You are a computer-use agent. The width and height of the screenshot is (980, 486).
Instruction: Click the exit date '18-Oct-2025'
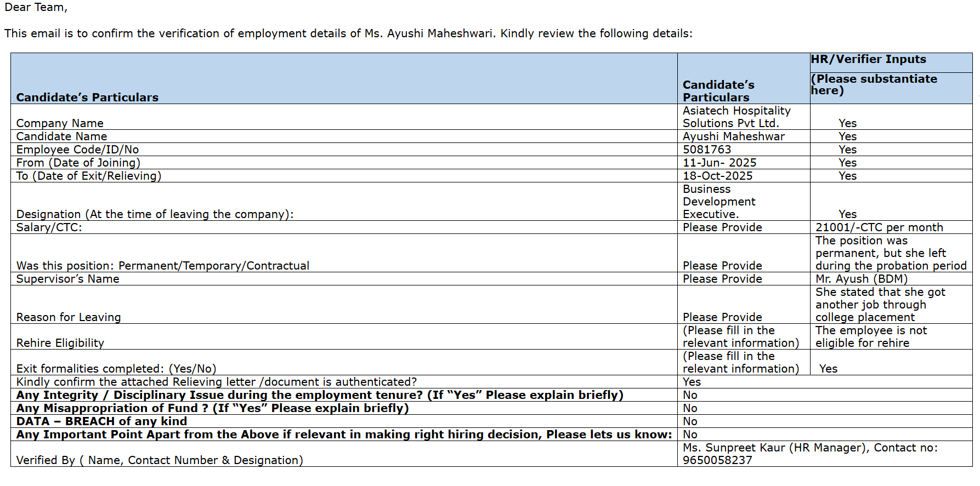tap(717, 176)
